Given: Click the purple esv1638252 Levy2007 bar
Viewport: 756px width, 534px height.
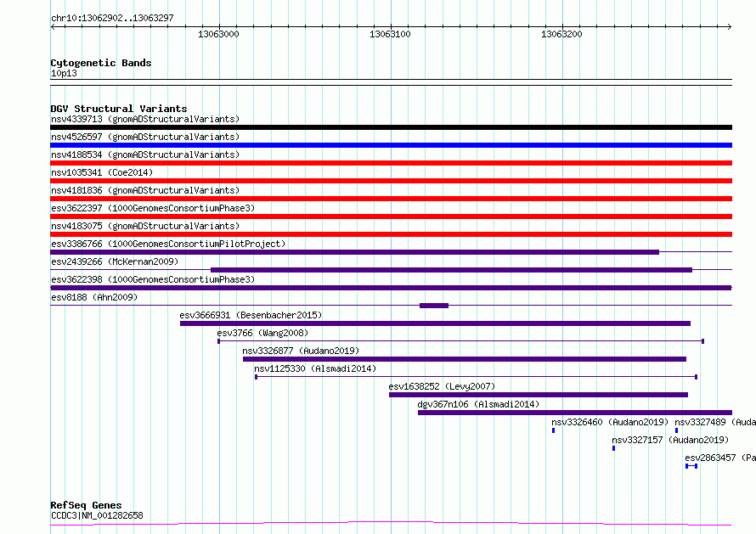Looking at the screenshot, I should point(539,395).
